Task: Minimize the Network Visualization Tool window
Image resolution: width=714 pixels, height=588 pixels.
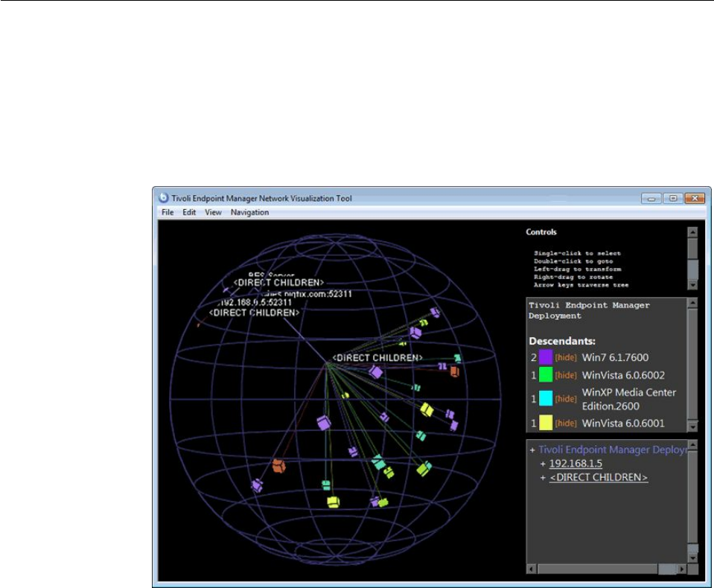Action: [x=651, y=199]
